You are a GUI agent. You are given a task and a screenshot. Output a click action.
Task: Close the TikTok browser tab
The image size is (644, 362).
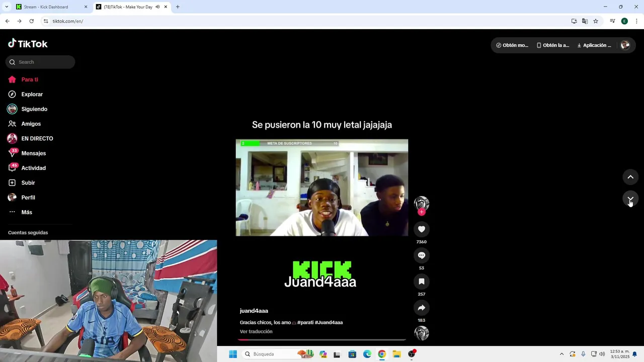166,7
